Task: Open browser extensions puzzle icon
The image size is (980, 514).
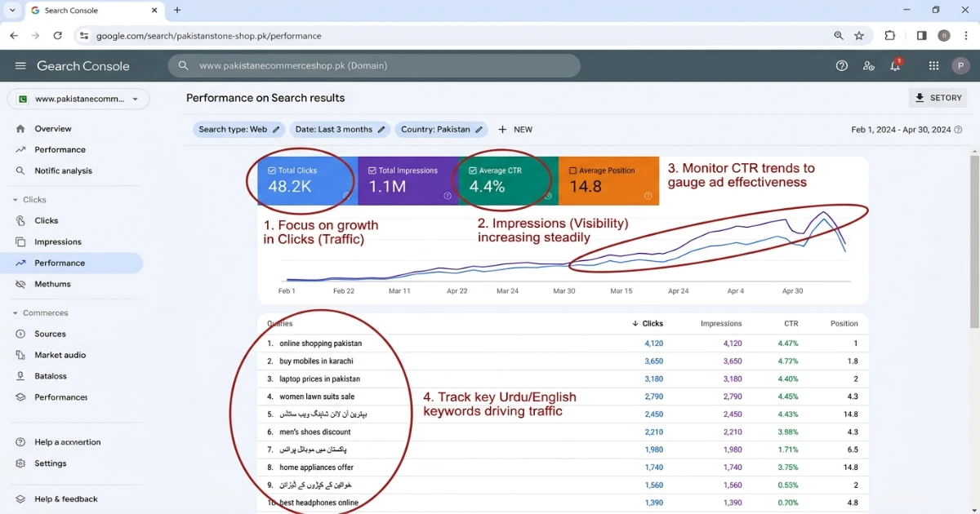Action: click(890, 36)
